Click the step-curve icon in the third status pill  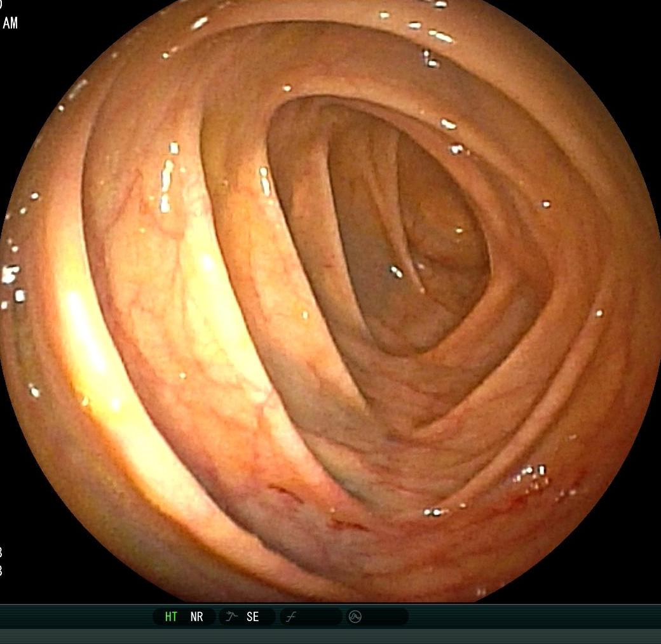pyautogui.click(x=291, y=617)
